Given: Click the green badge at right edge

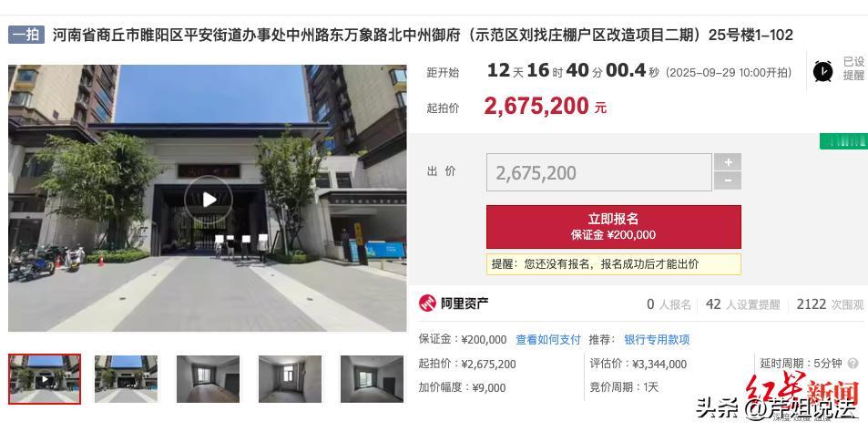Looking at the screenshot, I should [843, 141].
